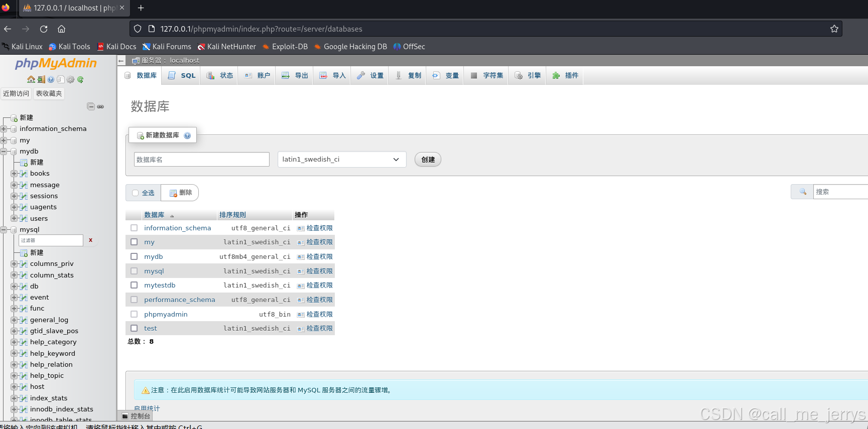
Task: Click the site shield icon in URL bar
Action: pos(138,29)
